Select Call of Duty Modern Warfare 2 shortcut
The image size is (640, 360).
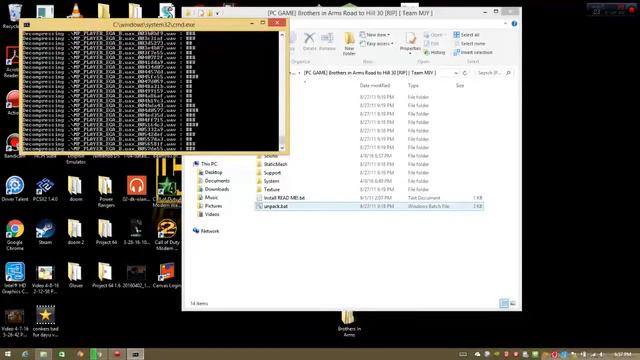(x=167, y=235)
